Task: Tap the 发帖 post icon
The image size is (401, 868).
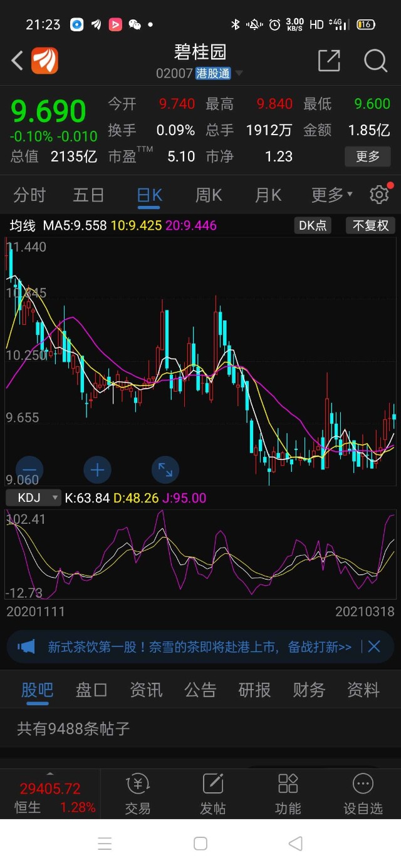Action: click(x=213, y=794)
